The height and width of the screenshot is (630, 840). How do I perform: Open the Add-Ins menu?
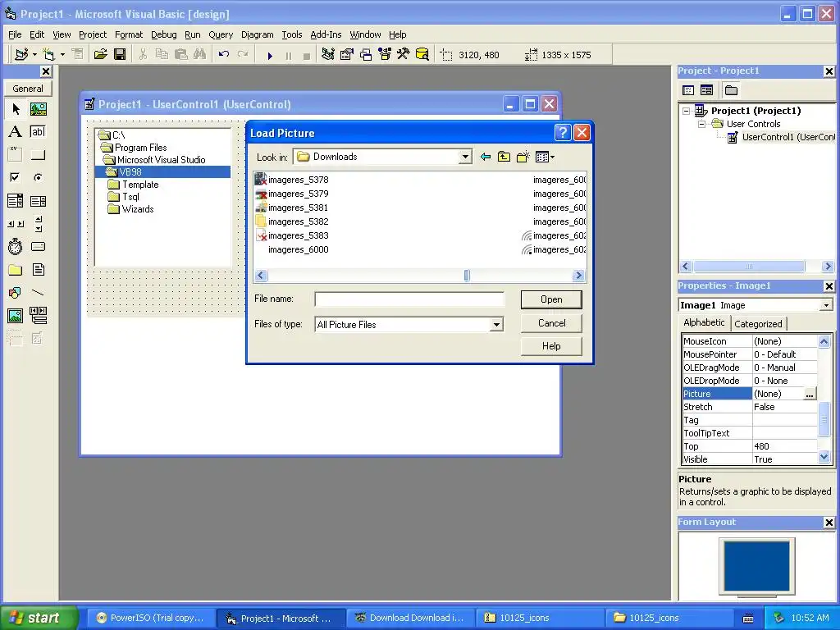point(326,34)
